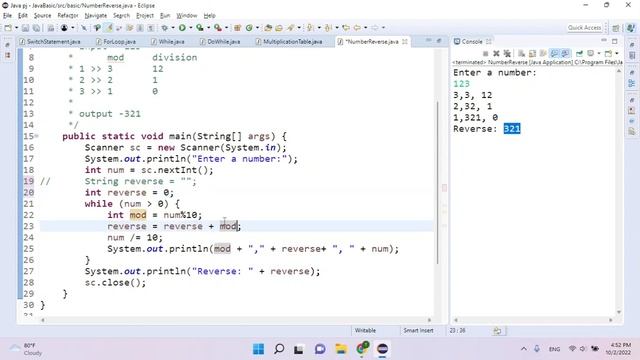The height and width of the screenshot is (360, 640).
Task: Open the Eclipse icon in taskbar
Action: point(382,349)
